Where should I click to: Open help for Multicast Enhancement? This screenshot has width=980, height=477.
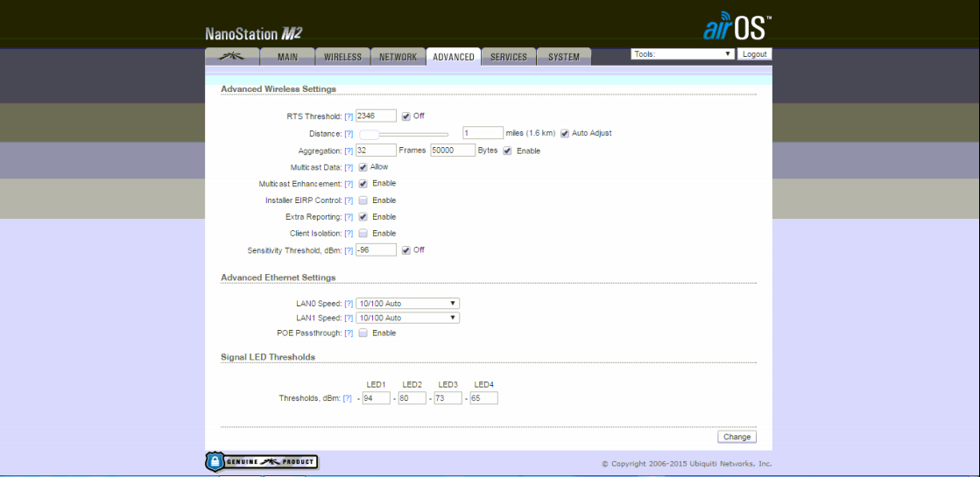pyautogui.click(x=349, y=184)
